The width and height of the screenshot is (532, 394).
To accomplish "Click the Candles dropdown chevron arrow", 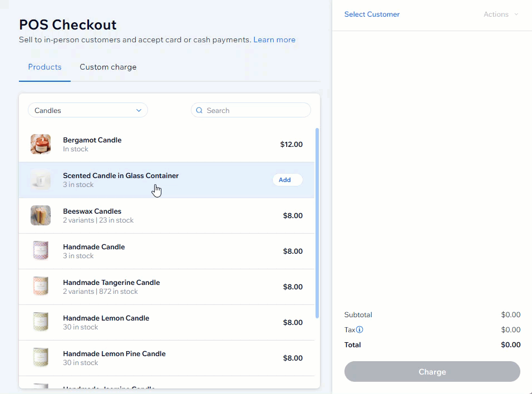I will coord(139,110).
